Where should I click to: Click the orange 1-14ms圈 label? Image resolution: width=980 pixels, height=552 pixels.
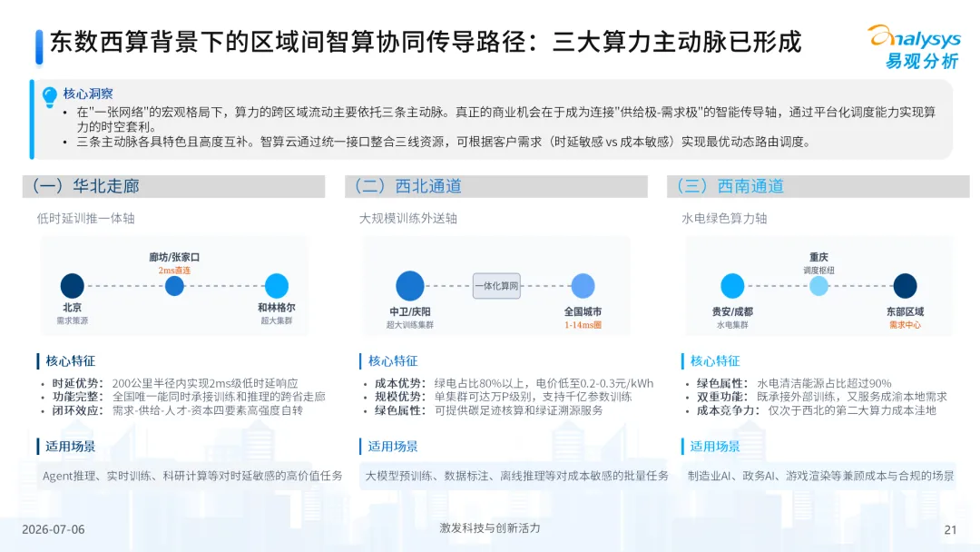click(583, 325)
